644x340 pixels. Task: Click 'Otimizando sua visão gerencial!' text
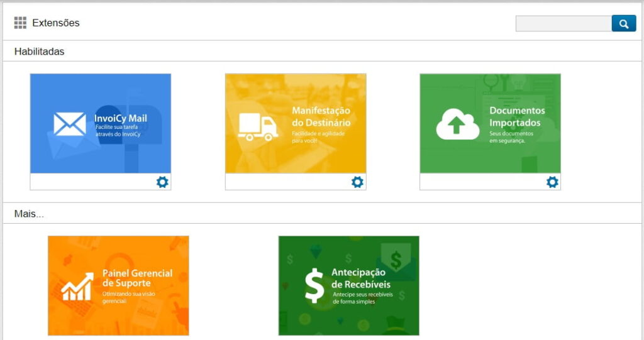[x=128, y=297]
